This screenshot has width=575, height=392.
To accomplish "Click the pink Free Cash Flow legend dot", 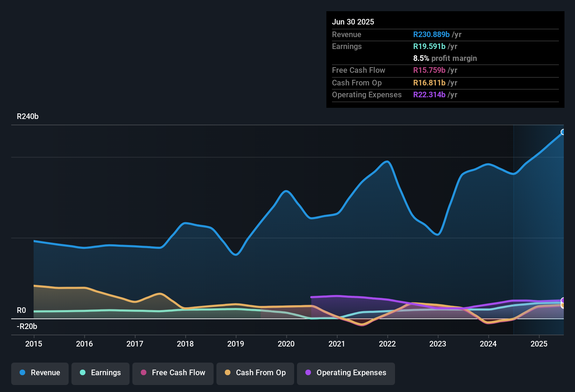I will tap(144, 373).
